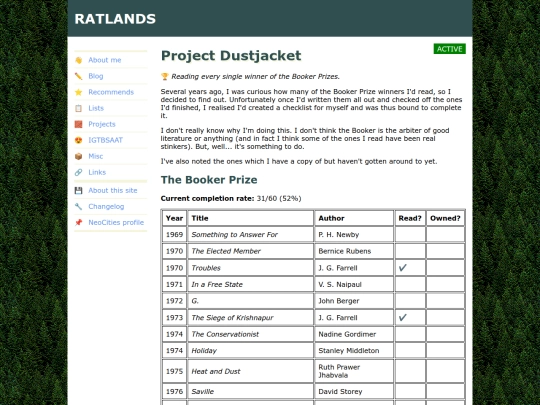This screenshot has height=405, width=540.
Task: Click the waving hand icon beside About me
Action: point(79,60)
